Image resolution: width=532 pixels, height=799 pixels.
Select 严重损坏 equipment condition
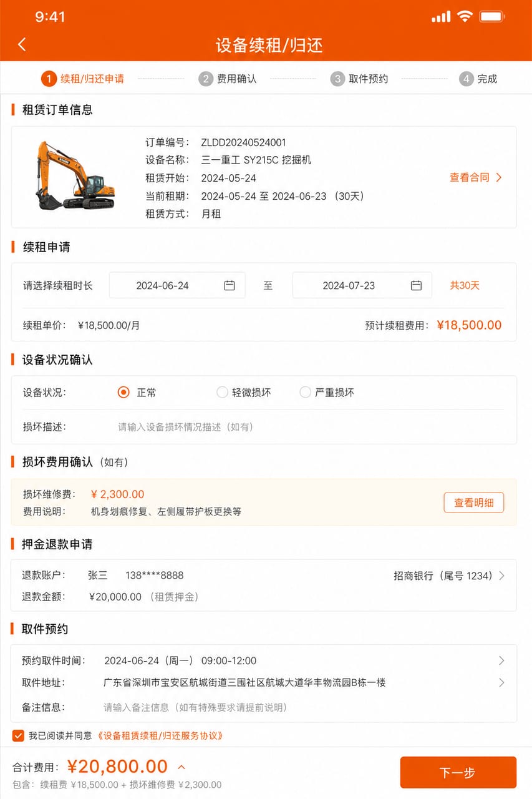point(305,393)
